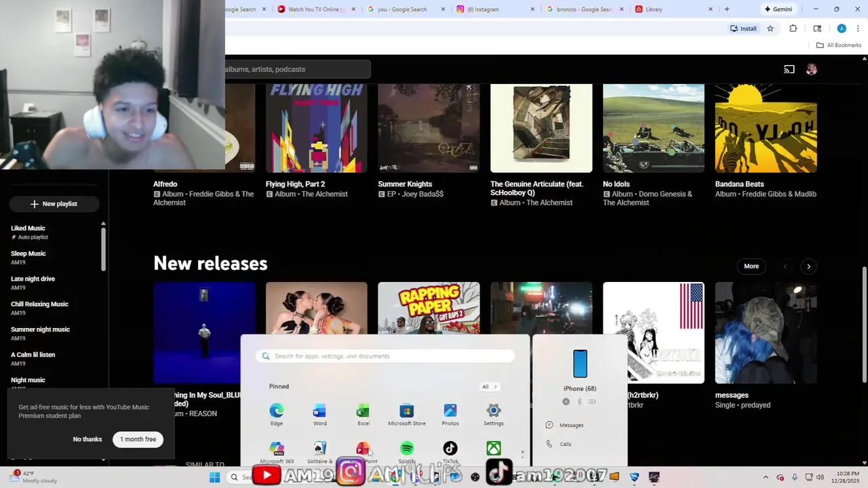
Task: Switch to the (6) Instagram tab
Action: [495, 9]
